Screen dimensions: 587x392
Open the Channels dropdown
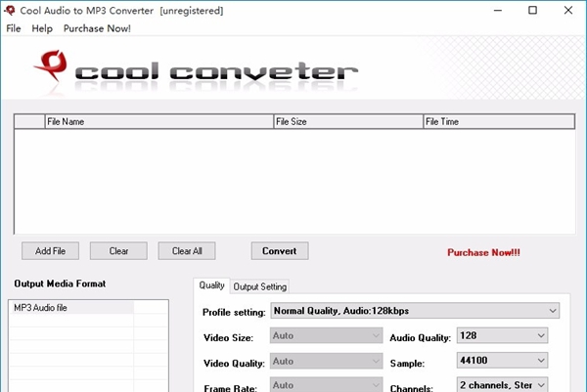pos(502,384)
